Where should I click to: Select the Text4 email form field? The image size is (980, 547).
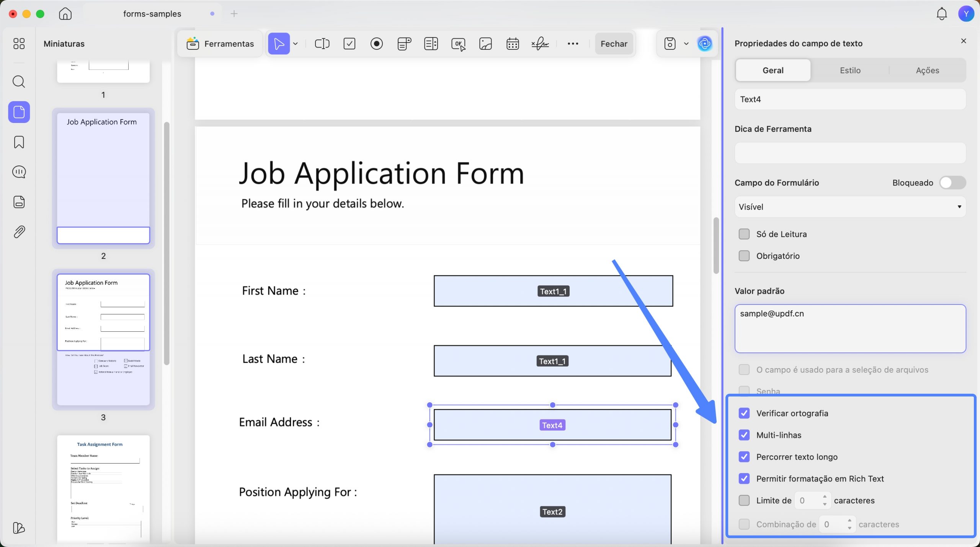(x=552, y=425)
